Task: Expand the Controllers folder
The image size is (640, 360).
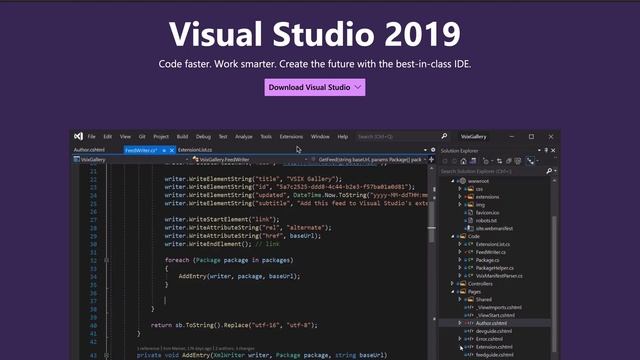Action: pos(452,284)
